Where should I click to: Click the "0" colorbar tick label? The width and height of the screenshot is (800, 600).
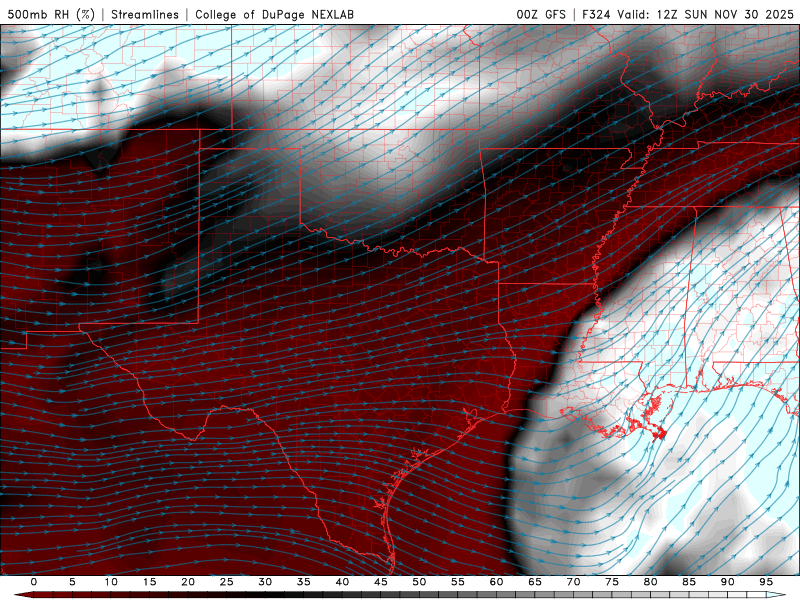tap(34, 582)
